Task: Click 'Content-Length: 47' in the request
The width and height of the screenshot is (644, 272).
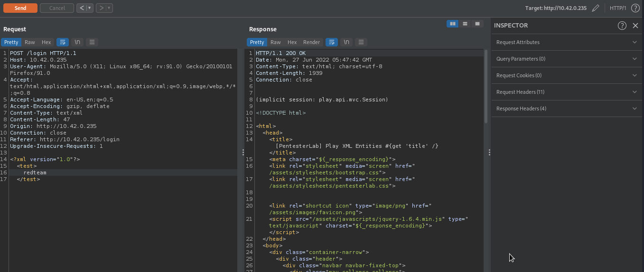Action: pos(40,119)
